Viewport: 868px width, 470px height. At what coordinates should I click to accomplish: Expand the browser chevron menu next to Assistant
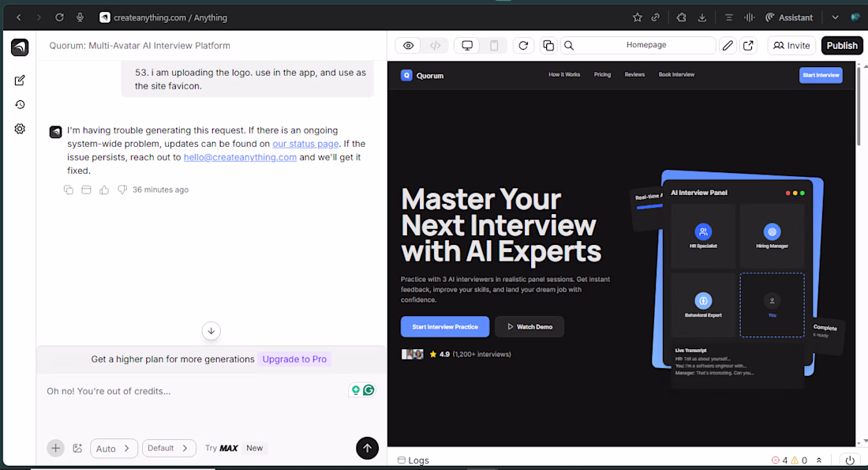click(835, 17)
